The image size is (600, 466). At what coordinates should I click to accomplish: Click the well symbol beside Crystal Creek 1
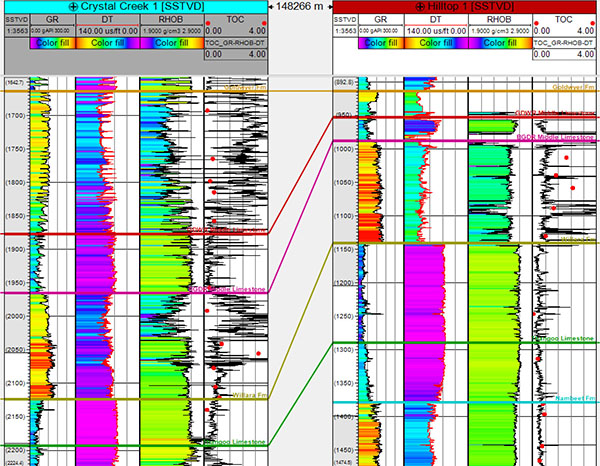click(x=74, y=7)
